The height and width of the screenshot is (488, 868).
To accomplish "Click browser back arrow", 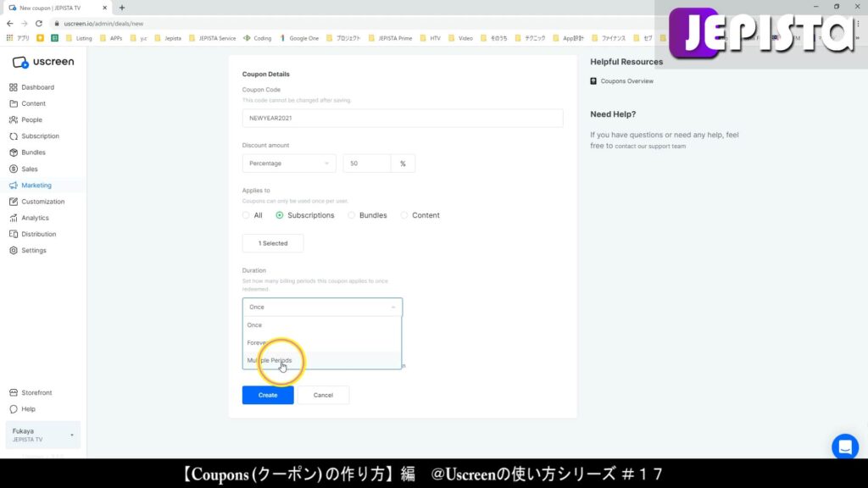I will pos(10,24).
